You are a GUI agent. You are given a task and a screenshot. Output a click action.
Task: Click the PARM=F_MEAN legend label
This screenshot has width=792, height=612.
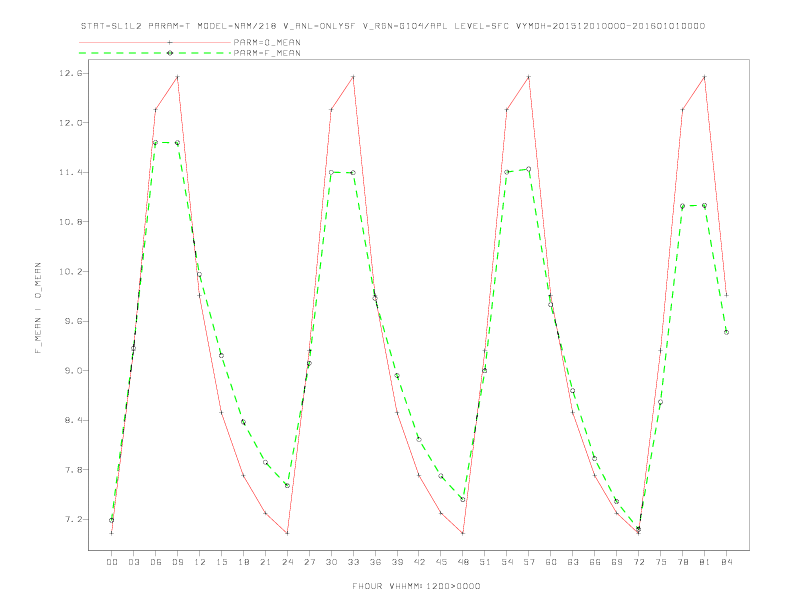267,53
